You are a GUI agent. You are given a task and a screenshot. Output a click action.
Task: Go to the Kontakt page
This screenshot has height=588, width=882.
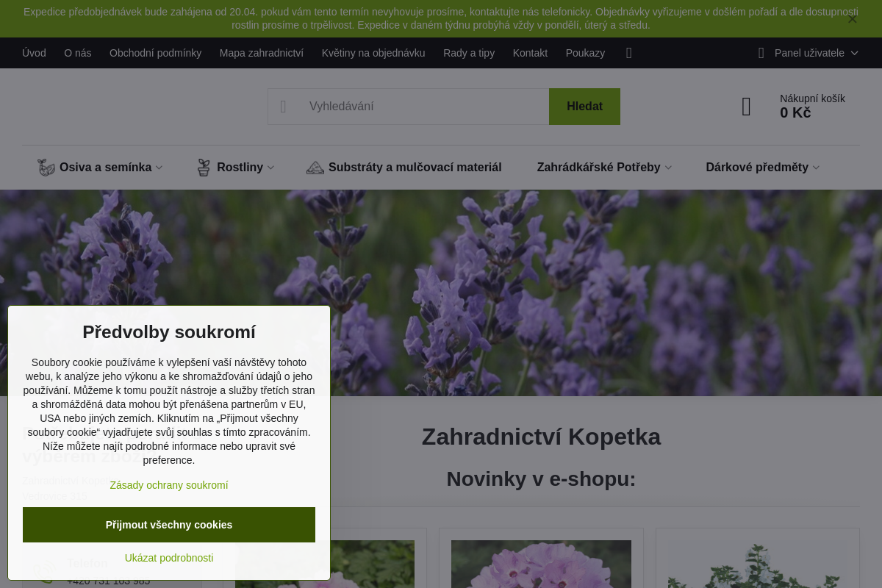click(530, 53)
